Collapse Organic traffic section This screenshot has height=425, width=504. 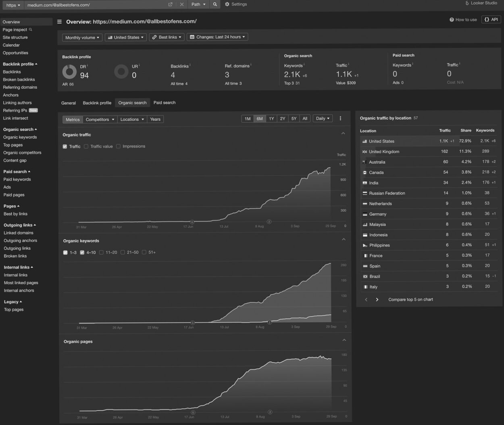pyautogui.click(x=343, y=133)
